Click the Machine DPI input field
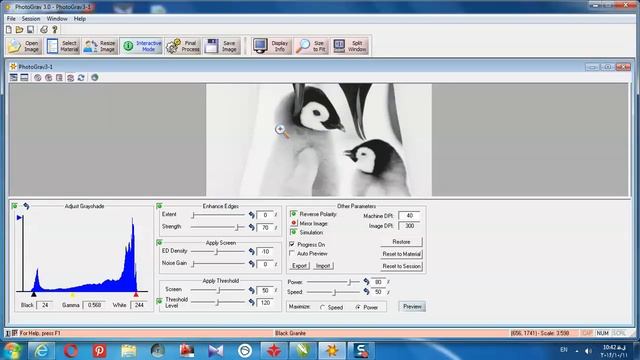 [x=409, y=216]
